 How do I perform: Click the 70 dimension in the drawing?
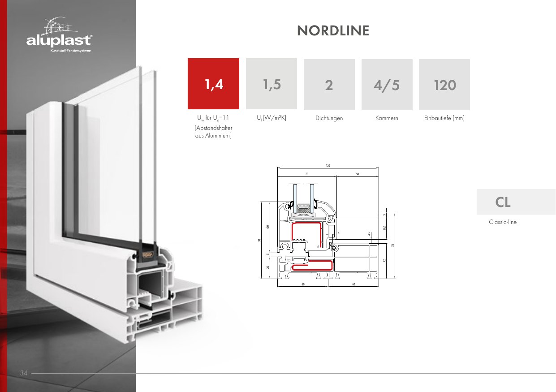pyautogui.click(x=307, y=173)
